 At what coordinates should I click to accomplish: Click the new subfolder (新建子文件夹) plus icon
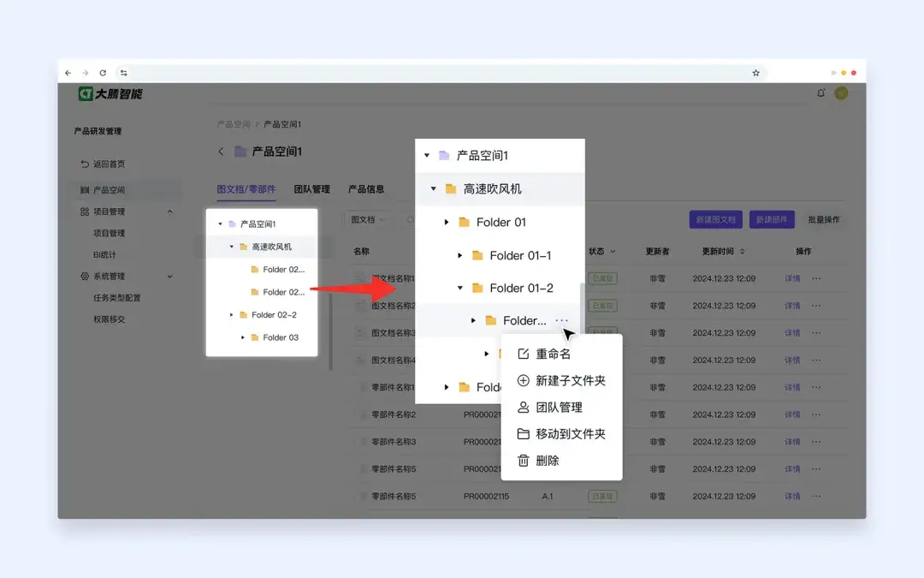click(x=524, y=380)
